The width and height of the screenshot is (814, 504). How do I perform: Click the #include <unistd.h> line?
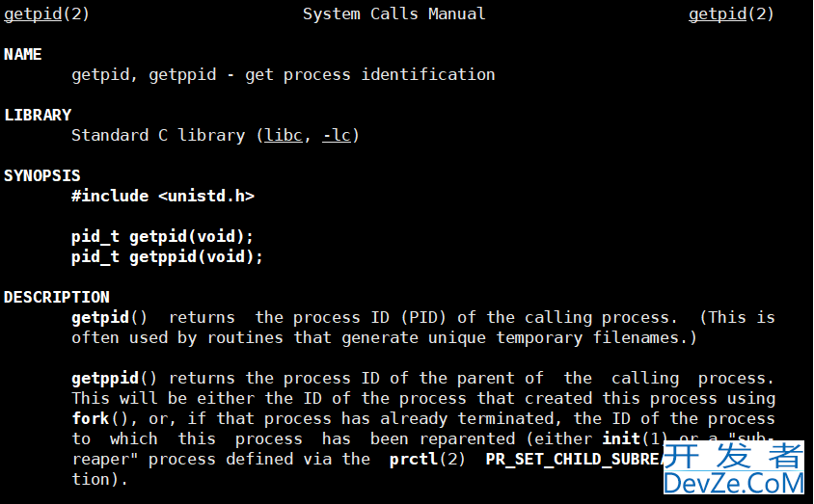click(163, 196)
